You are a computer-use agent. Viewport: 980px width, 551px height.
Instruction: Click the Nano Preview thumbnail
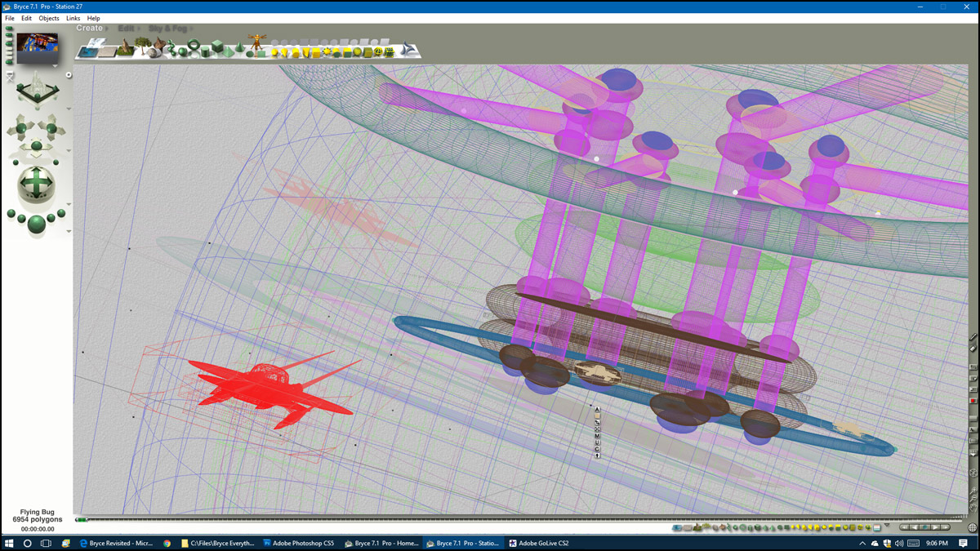[x=38, y=48]
